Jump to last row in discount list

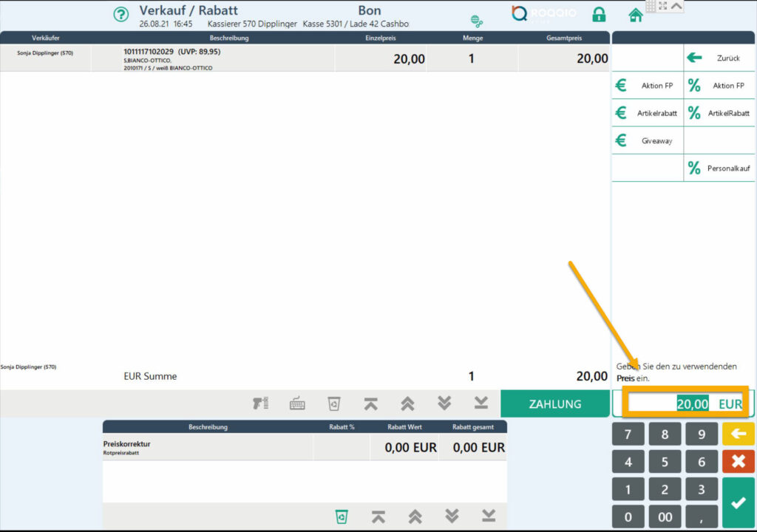point(488,516)
